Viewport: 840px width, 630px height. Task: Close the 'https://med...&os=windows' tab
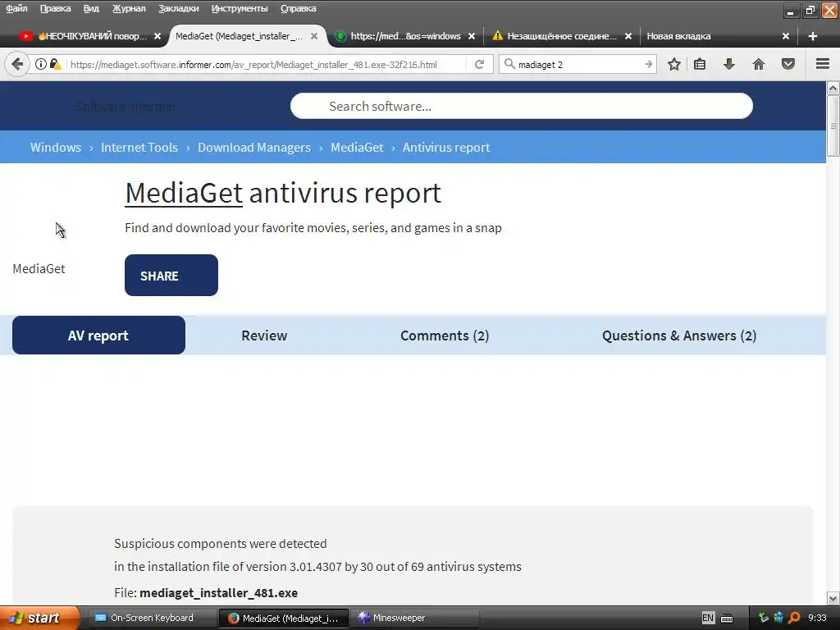click(x=472, y=36)
